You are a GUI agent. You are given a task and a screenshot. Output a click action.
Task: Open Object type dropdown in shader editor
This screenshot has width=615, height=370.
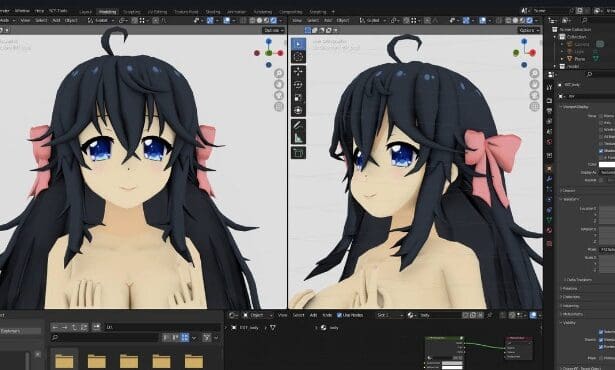click(257, 315)
